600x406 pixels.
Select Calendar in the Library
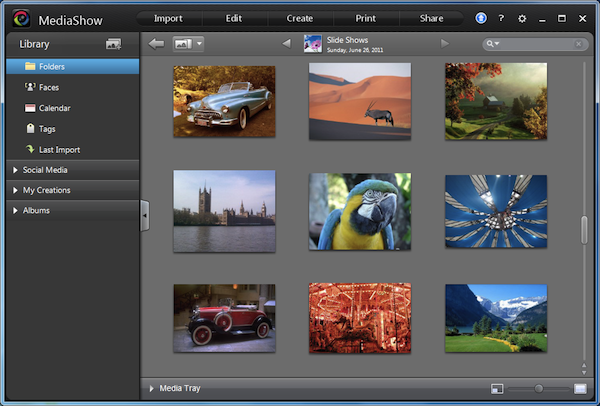point(53,108)
